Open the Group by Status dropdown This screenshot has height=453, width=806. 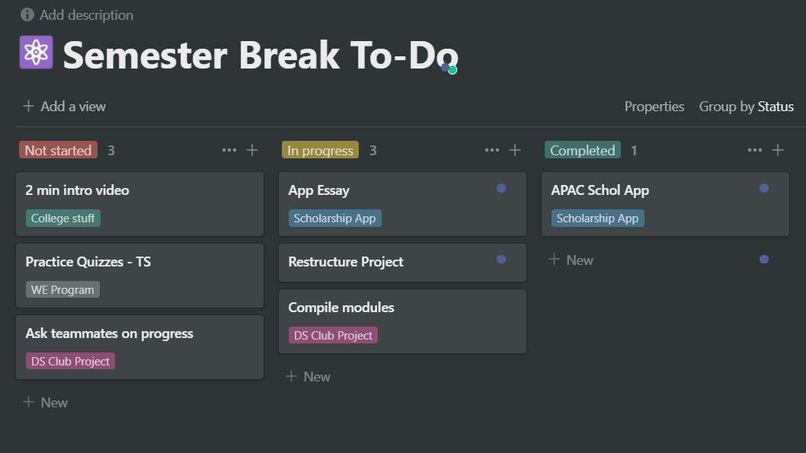(x=746, y=106)
